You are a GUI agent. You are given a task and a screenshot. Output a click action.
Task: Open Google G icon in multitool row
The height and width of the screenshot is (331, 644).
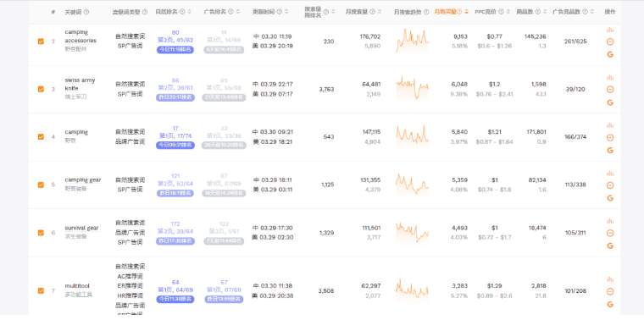tap(610, 305)
